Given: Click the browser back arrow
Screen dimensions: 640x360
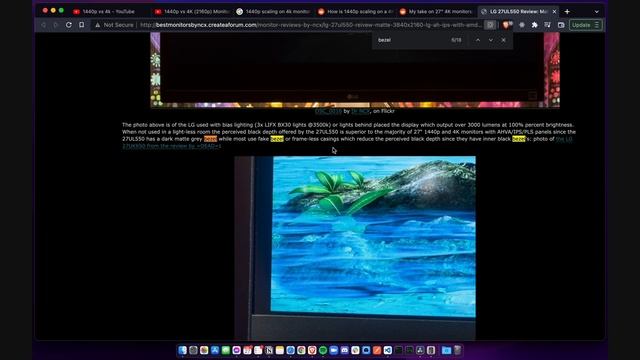Looking at the screenshot, I should (x=44, y=25).
